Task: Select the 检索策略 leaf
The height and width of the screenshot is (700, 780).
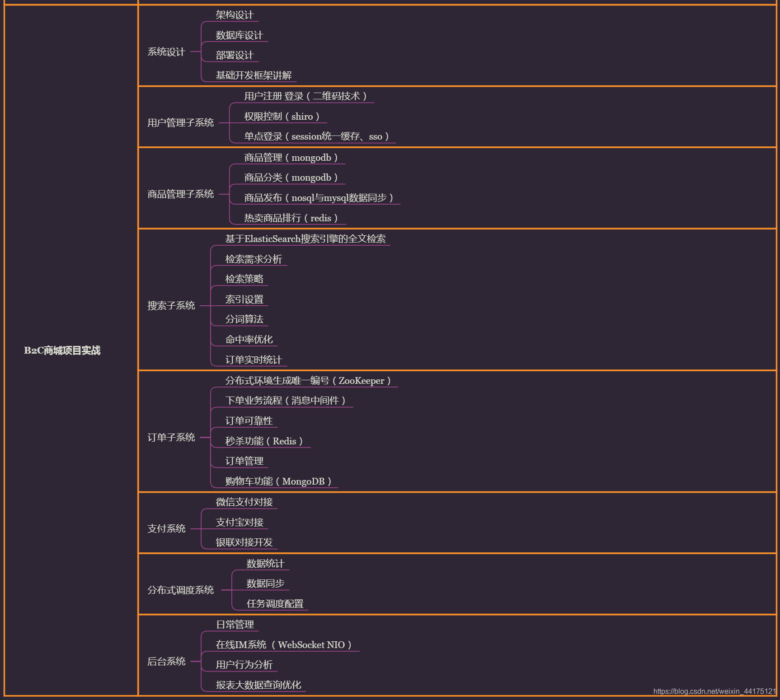Action: click(244, 279)
